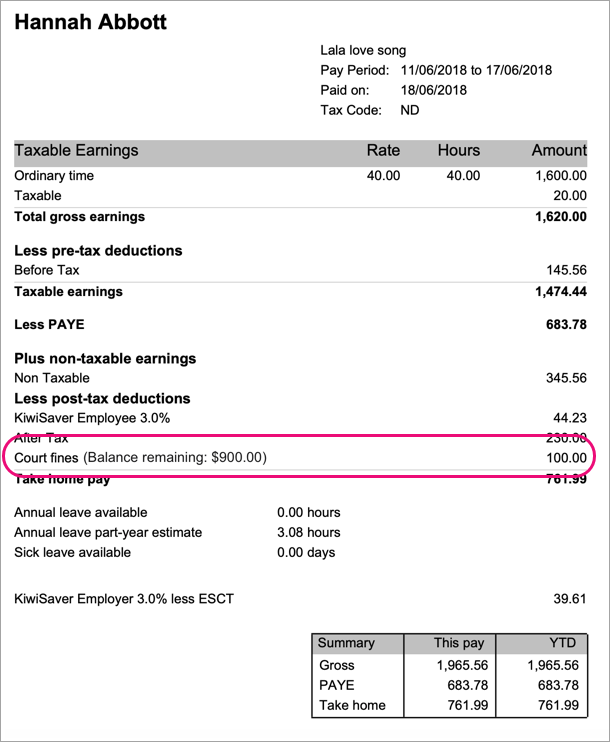Select the Non Taxable earnings row label
The width and height of the screenshot is (610, 742).
pos(52,378)
